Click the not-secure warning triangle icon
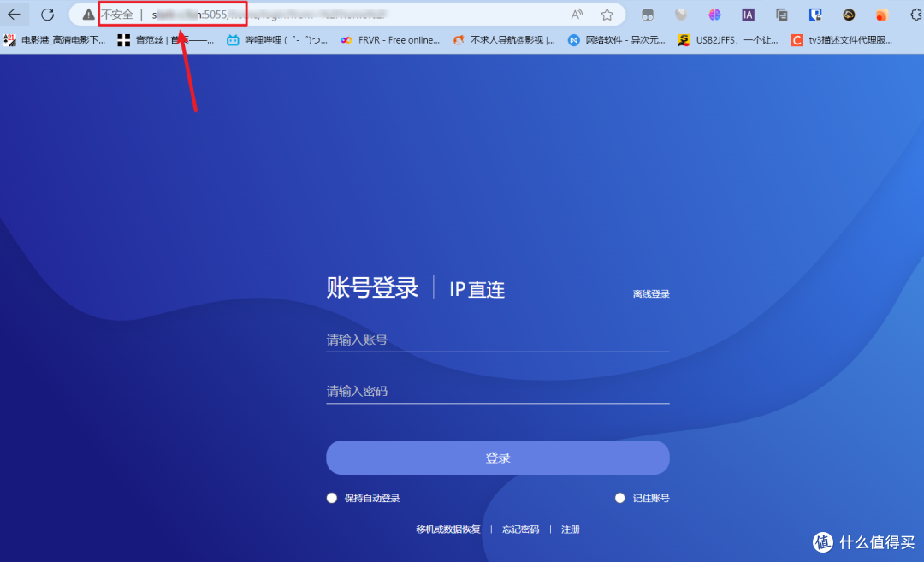Viewport: 924px width, 562px height. click(88, 15)
